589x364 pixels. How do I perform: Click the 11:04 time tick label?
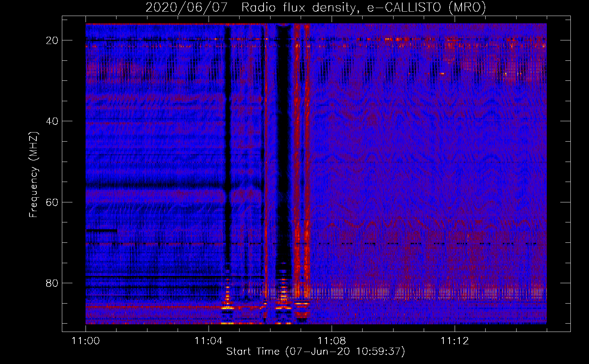[209, 341]
